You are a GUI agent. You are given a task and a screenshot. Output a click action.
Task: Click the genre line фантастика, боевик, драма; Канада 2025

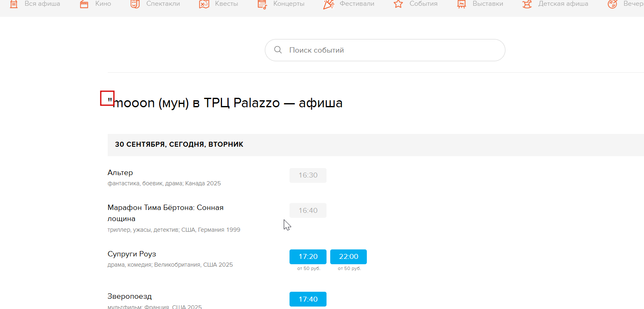click(x=164, y=184)
